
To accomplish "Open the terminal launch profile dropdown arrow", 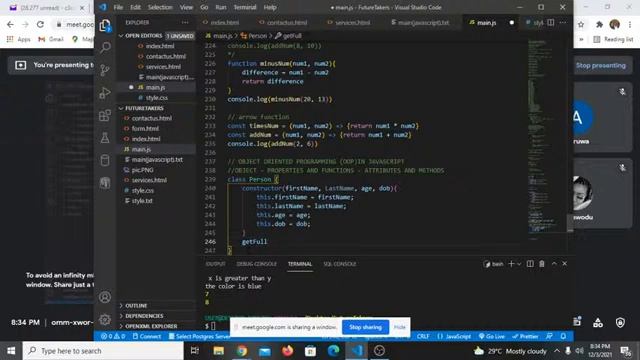I will coord(519,264).
